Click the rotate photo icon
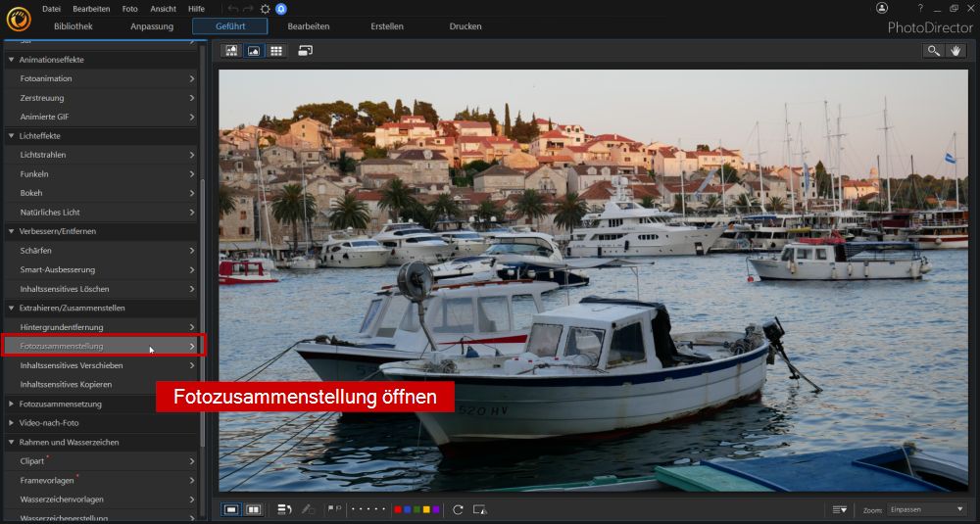The height and width of the screenshot is (524, 980). (458, 509)
